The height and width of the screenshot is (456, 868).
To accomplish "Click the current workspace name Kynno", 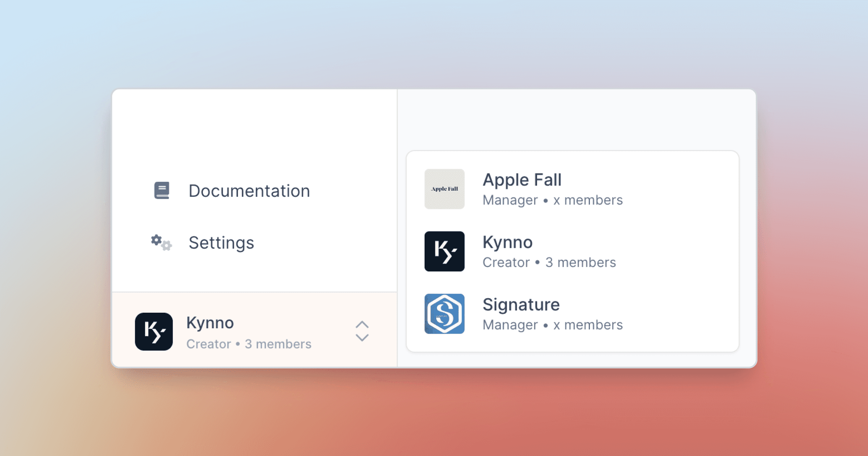I will [x=210, y=322].
